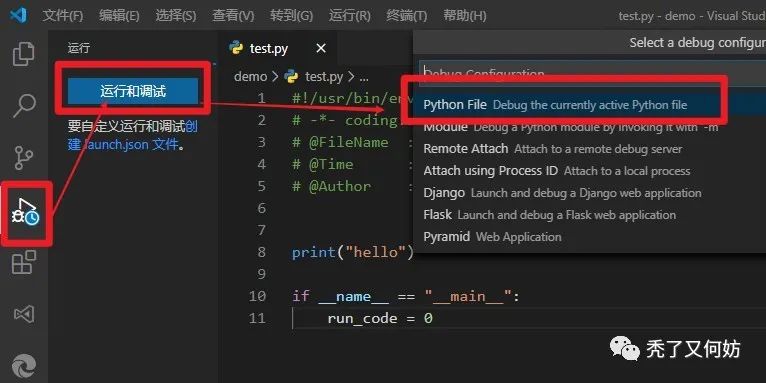Open the Source Control view
The width and height of the screenshot is (766, 383).
23,157
